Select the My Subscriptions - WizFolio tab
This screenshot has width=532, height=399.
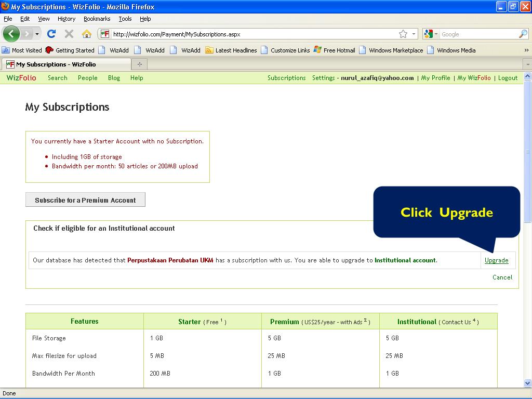pyautogui.click(x=66, y=64)
